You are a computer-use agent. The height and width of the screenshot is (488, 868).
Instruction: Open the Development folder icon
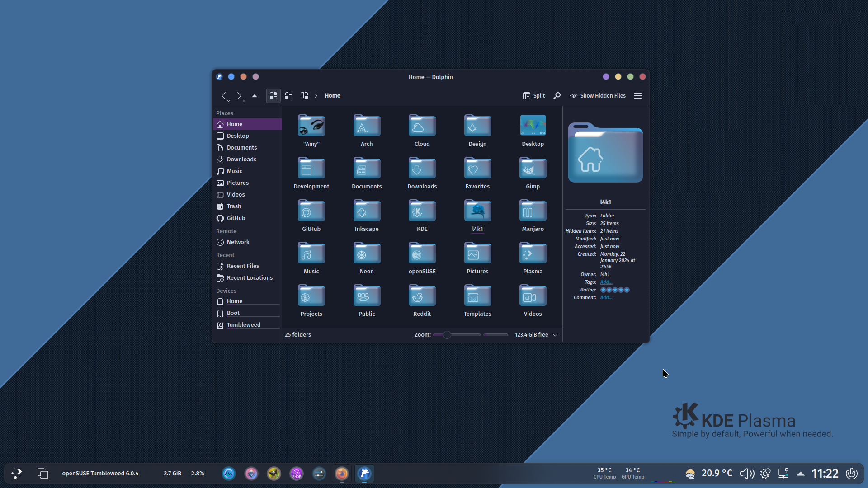pos(311,169)
